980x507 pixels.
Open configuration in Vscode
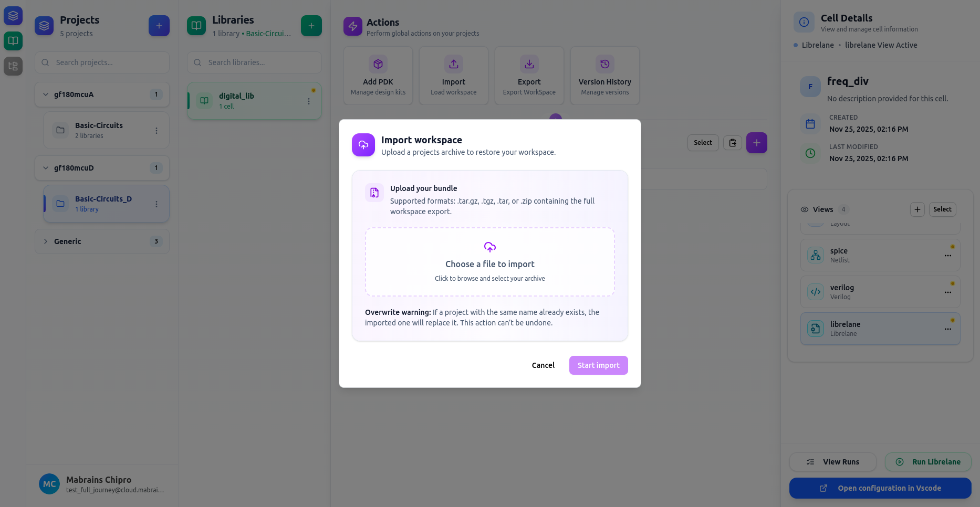click(880, 488)
